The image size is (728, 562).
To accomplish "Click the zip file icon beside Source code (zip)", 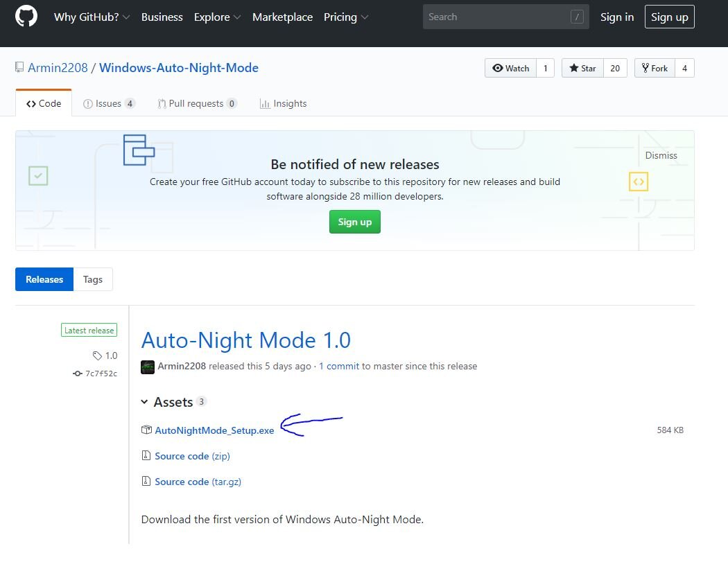I will point(146,455).
